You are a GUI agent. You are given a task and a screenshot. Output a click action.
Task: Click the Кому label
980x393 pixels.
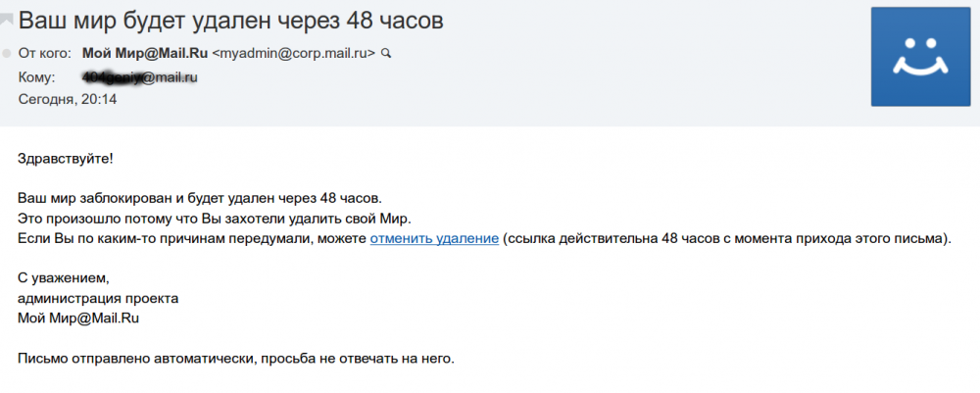37,78
